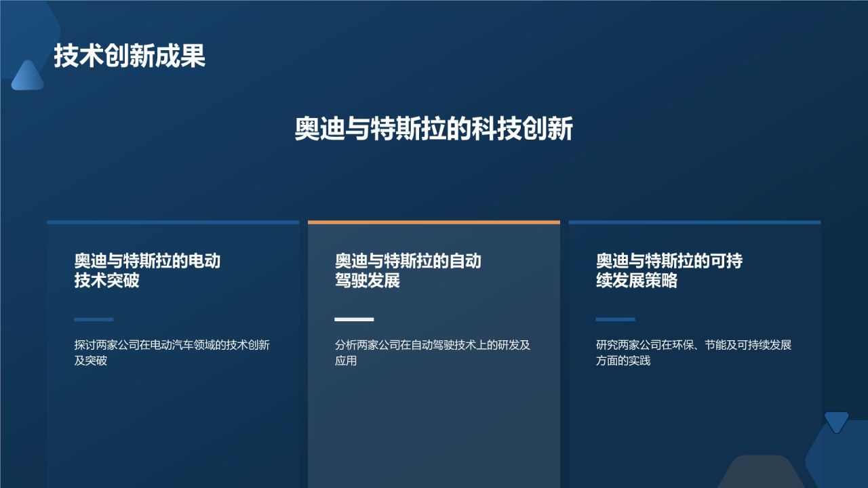Select the description 分析两家公司在自动驾驶技术上的研发及应用

pyautogui.click(x=433, y=352)
